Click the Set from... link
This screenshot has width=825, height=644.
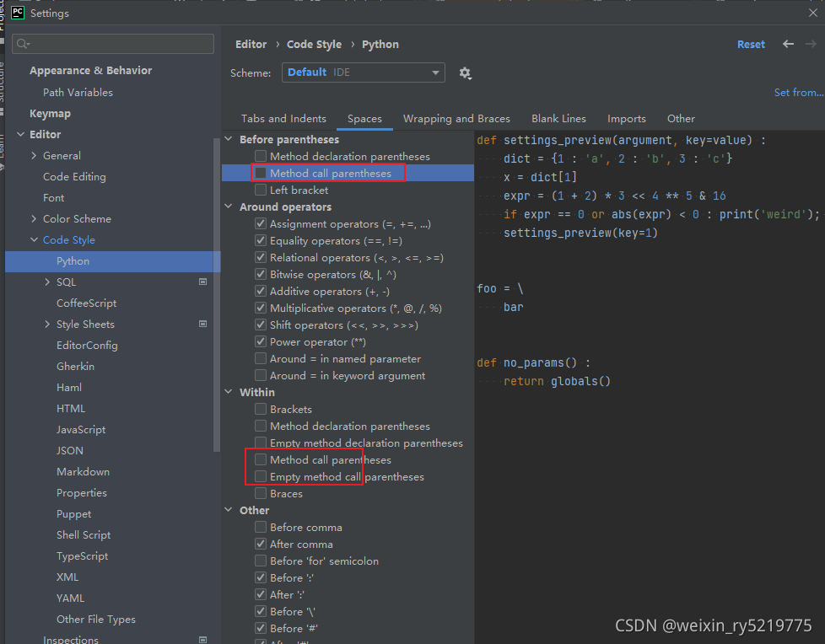(x=799, y=93)
